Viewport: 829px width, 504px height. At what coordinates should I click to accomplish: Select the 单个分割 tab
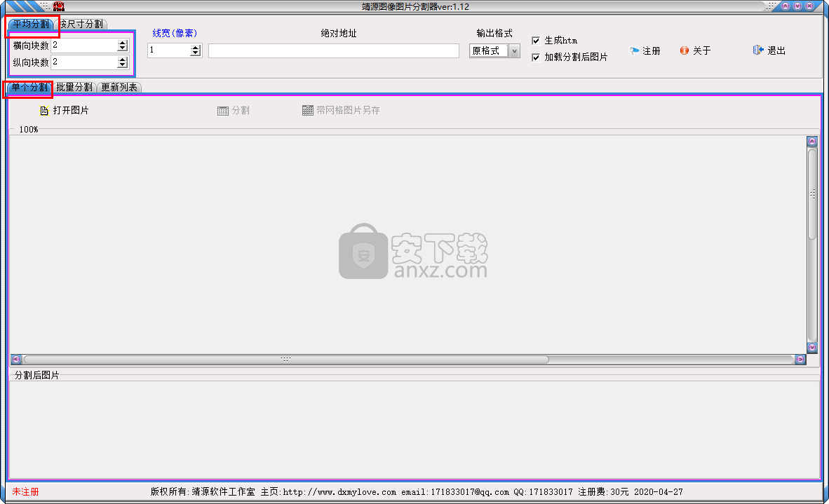coord(29,87)
